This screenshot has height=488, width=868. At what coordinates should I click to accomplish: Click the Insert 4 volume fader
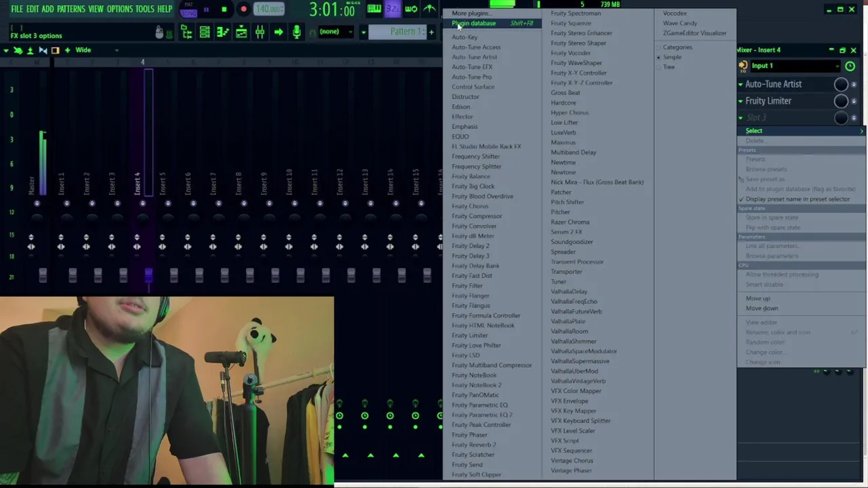point(149,274)
